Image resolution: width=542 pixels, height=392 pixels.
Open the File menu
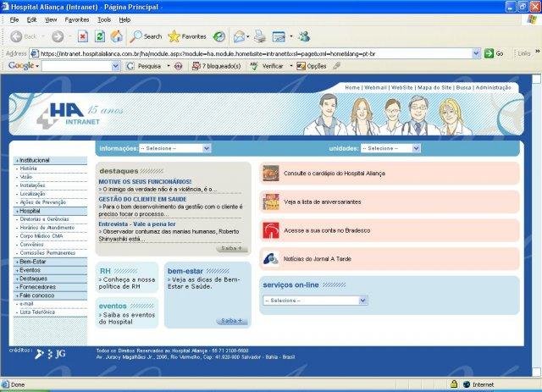(x=14, y=19)
